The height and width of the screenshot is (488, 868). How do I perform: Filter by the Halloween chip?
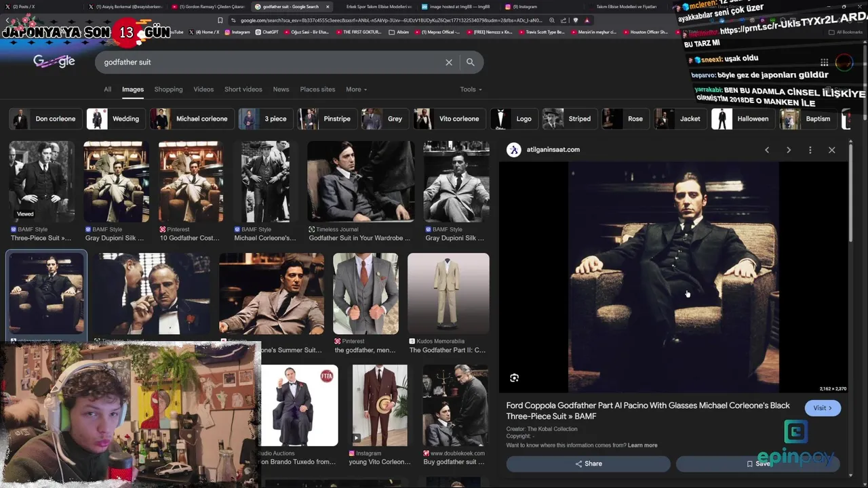coord(743,119)
